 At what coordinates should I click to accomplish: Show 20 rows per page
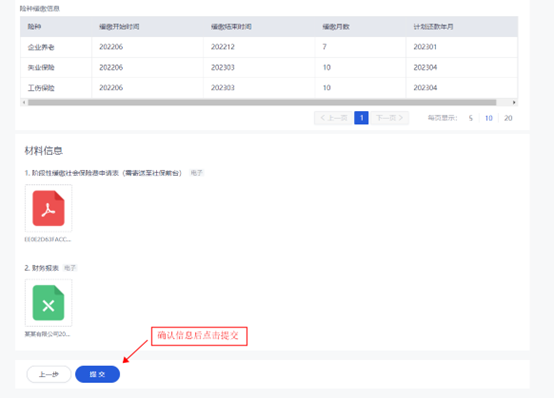(508, 118)
